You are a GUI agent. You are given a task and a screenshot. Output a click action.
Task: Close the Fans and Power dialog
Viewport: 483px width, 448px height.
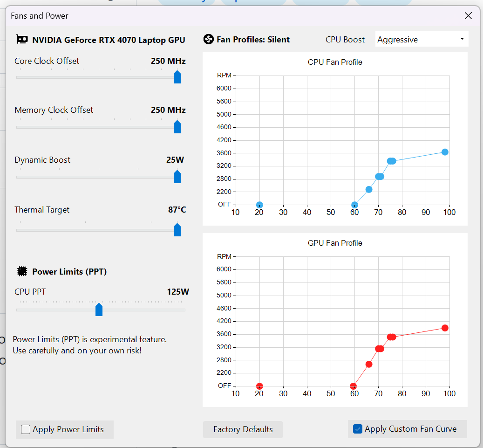click(468, 15)
